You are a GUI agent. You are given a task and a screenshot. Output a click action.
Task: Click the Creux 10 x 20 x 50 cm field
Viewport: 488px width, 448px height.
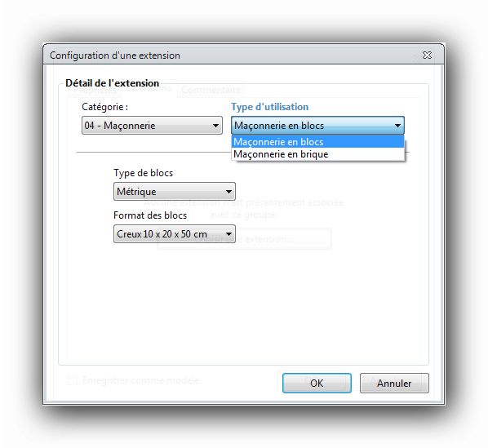click(x=175, y=234)
